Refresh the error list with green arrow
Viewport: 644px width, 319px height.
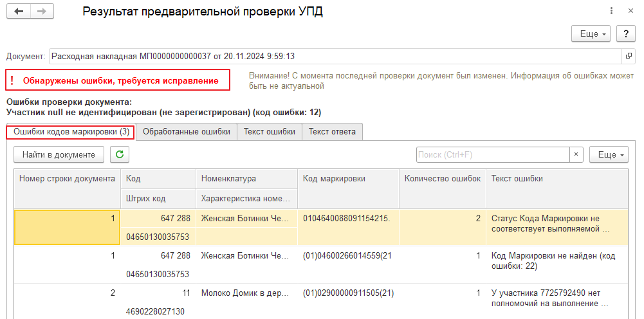120,154
